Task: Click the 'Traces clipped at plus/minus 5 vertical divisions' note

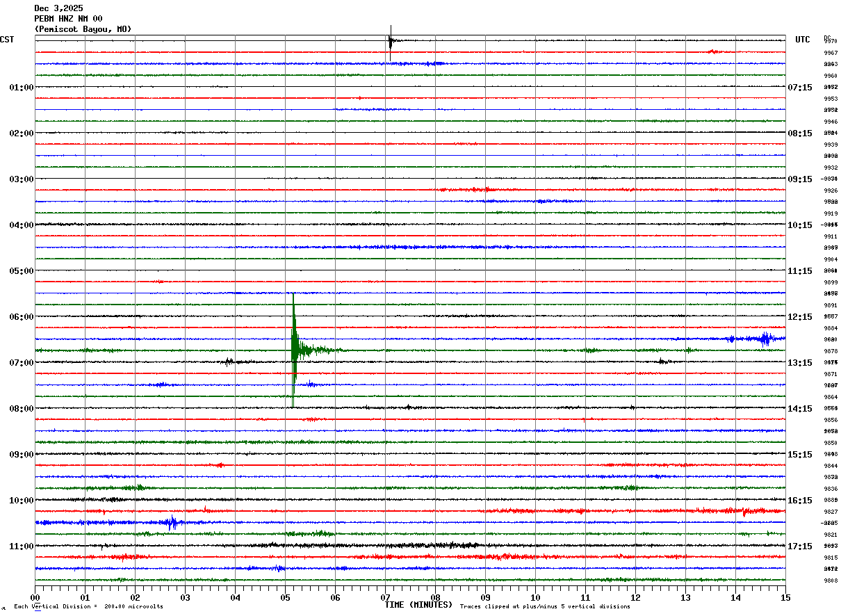Action: [545, 606]
